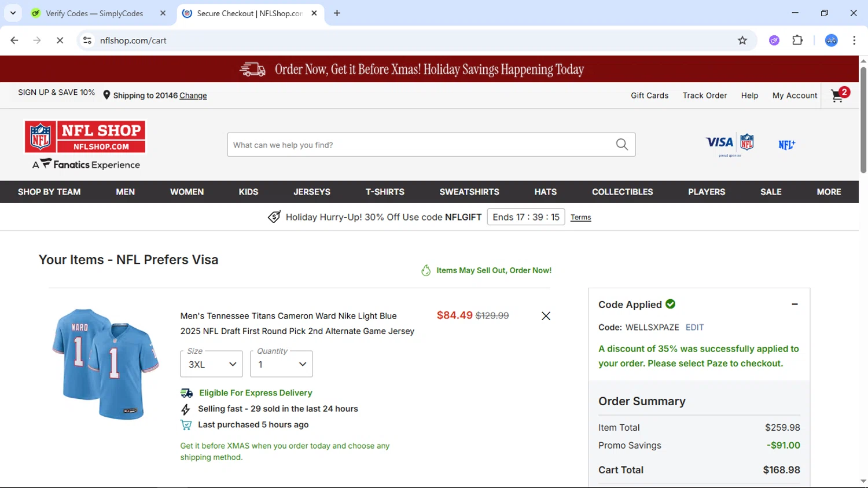Remove the Cameron Ward jersey with X
Viewport: 868px width, 488px height.
546,315
